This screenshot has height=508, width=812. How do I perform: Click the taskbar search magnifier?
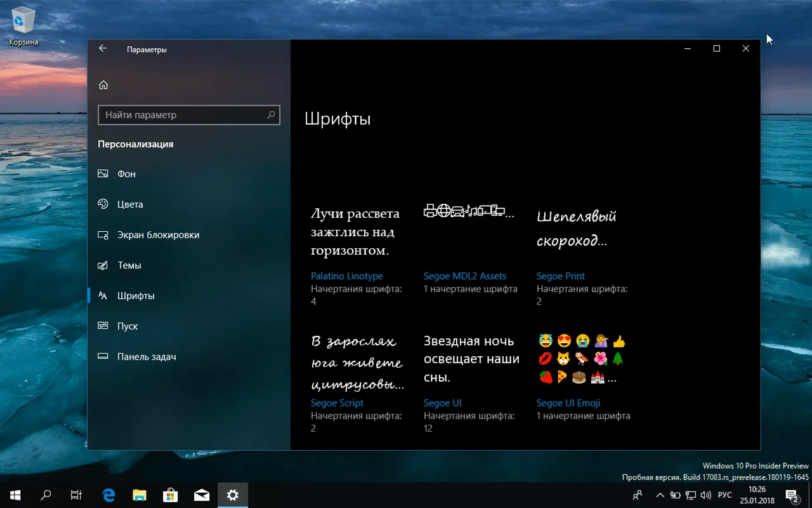(46, 495)
